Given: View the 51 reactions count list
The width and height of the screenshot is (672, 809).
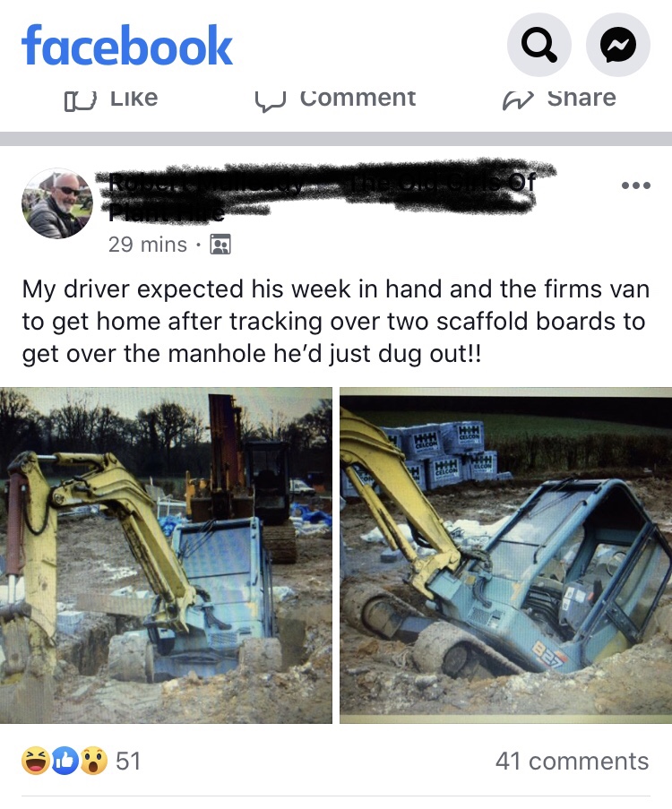Looking at the screenshot, I should 128,762.
